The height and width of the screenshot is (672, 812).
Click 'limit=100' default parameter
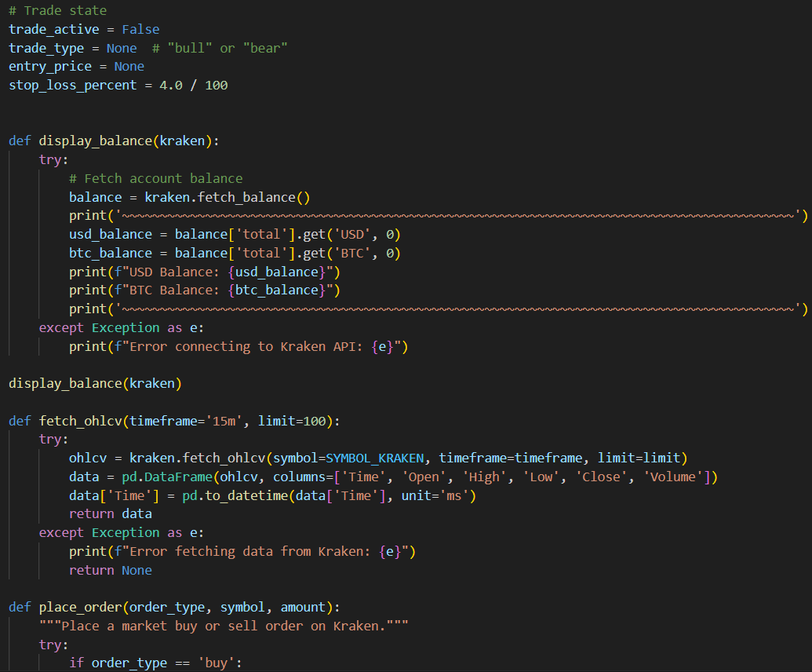pos(292,422)
